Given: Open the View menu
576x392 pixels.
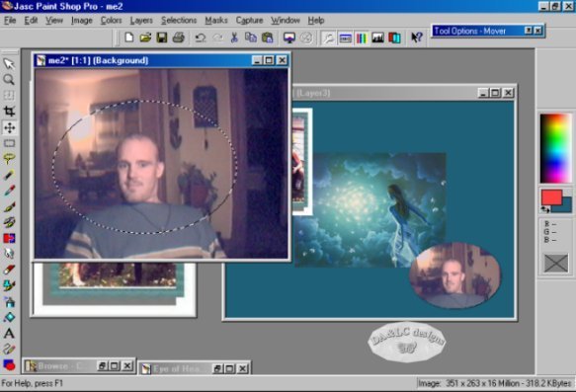Looking at the screenshot, I should (x=54, y=20).
